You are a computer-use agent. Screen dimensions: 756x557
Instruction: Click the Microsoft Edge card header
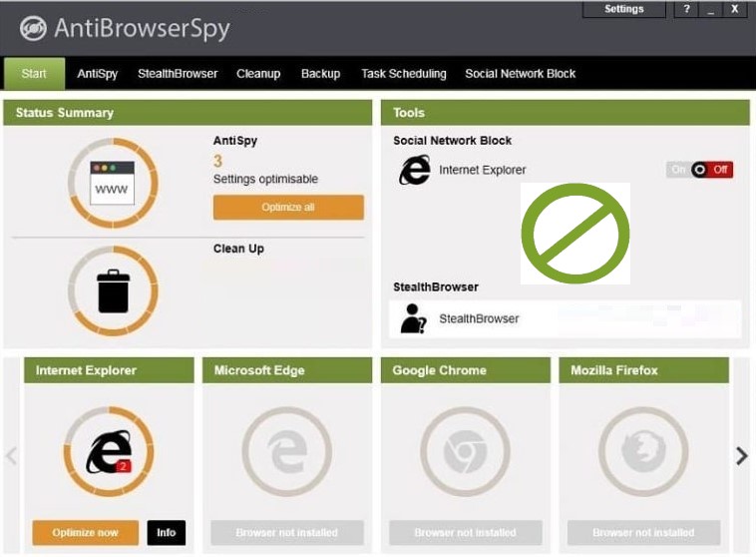click(287, 370)
